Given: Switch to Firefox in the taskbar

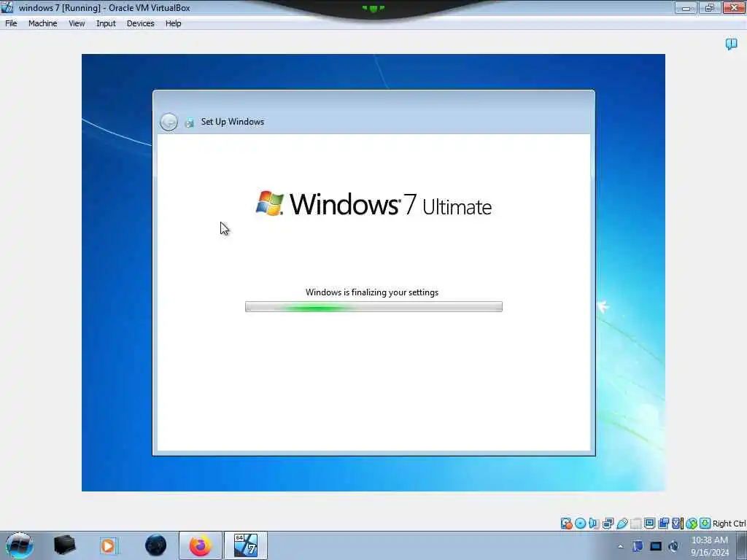Looking at the screenshot, I should coord(200,545).
